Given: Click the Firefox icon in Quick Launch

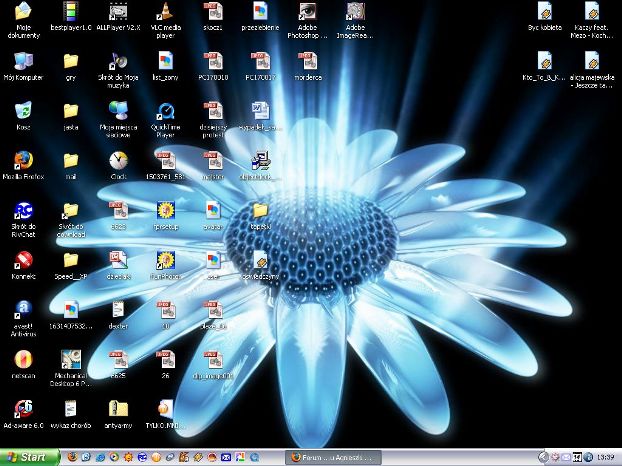Looking at the screenshot, I should 72,457.
